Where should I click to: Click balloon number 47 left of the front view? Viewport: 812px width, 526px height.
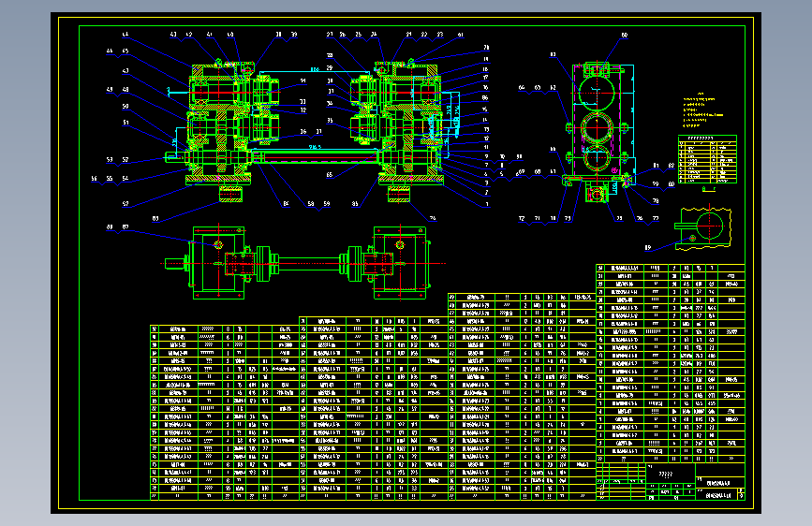pyautogui.click(x=125, y=71)
